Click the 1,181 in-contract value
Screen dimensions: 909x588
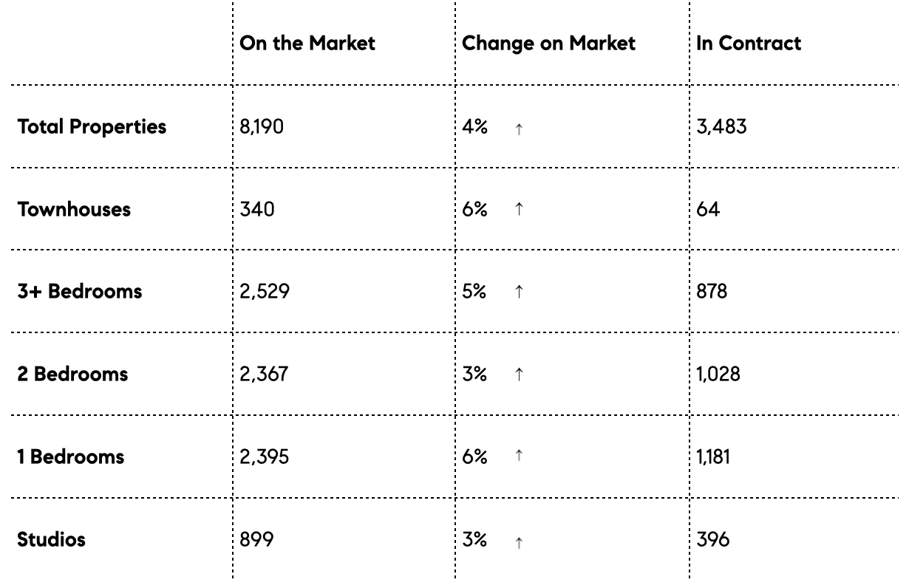[x=713, y=457]
